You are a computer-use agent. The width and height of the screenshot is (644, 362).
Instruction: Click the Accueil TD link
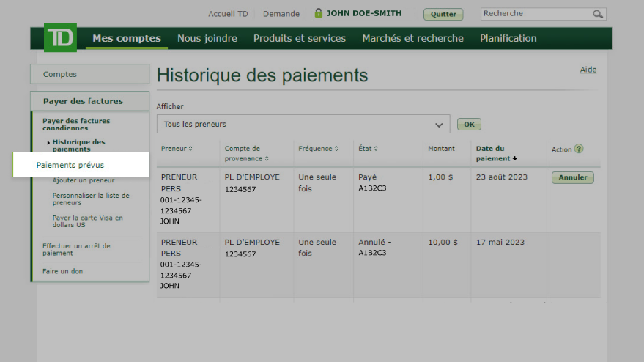pos(228,14)
